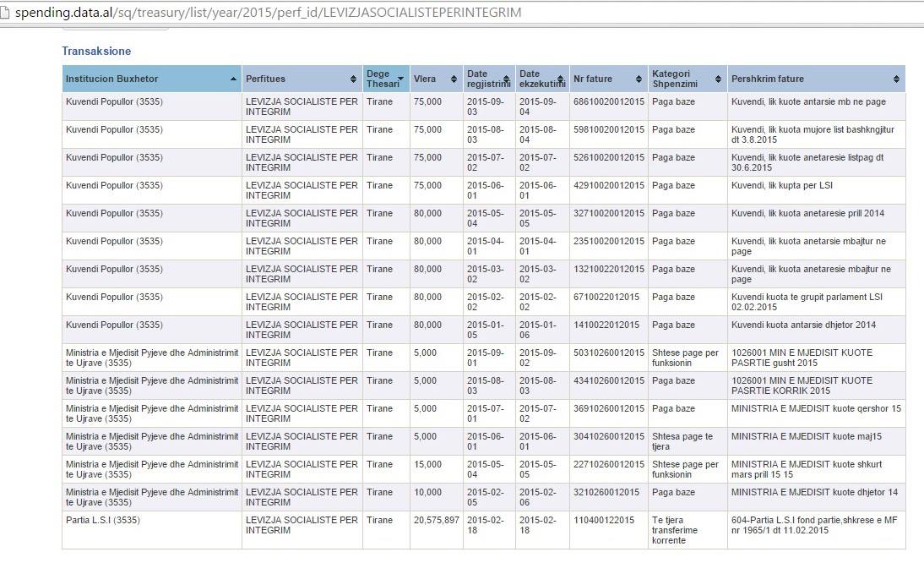Click the Institucion Buxhetor header label

112,79
